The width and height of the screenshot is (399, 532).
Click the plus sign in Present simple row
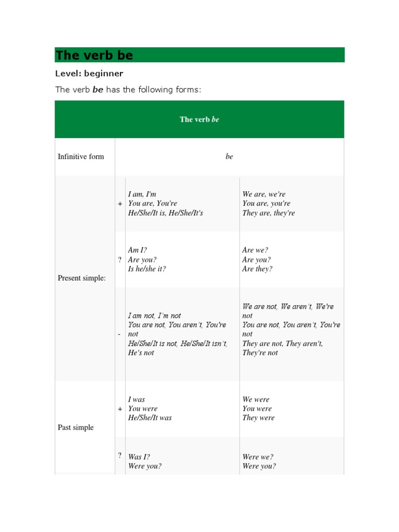coord(120,204)
